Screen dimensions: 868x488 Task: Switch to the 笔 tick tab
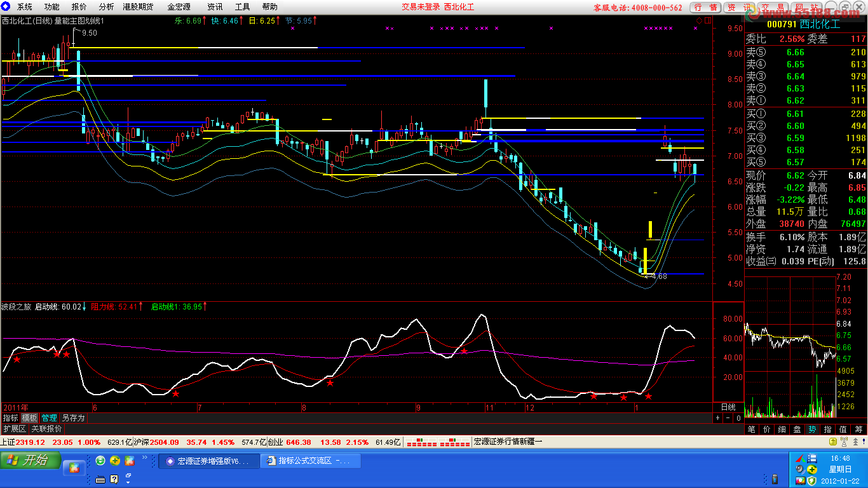[x=751, y=429]
